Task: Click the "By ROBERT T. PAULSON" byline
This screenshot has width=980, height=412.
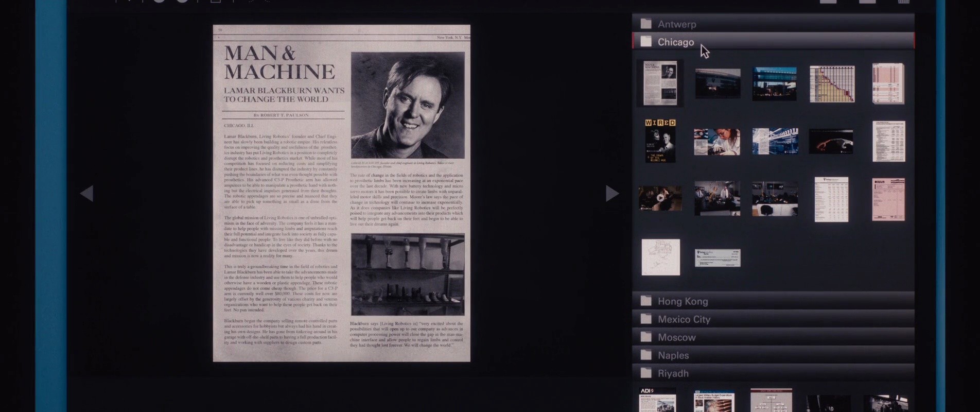Action: [281, 115]
